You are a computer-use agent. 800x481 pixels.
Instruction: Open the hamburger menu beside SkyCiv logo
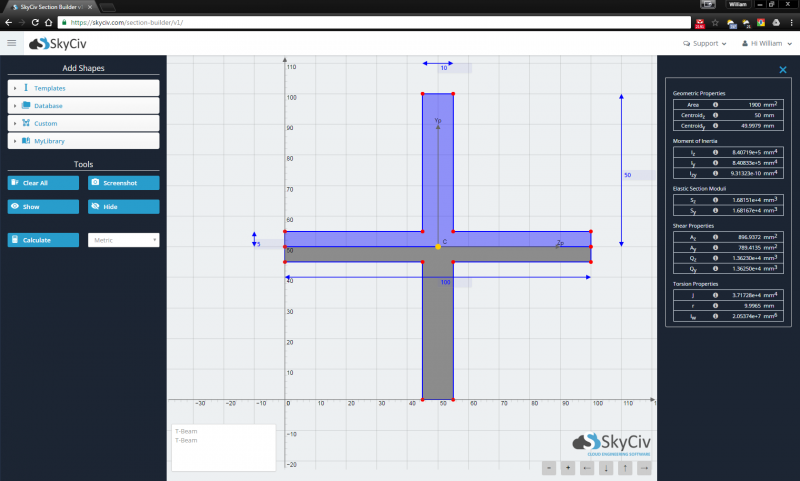coord(12,43)
